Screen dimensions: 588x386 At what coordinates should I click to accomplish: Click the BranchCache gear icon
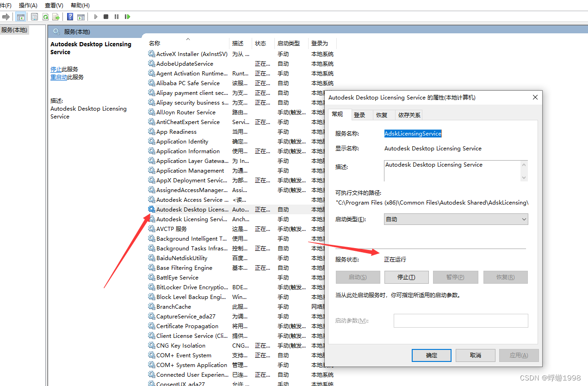click(x=152, y=306)
